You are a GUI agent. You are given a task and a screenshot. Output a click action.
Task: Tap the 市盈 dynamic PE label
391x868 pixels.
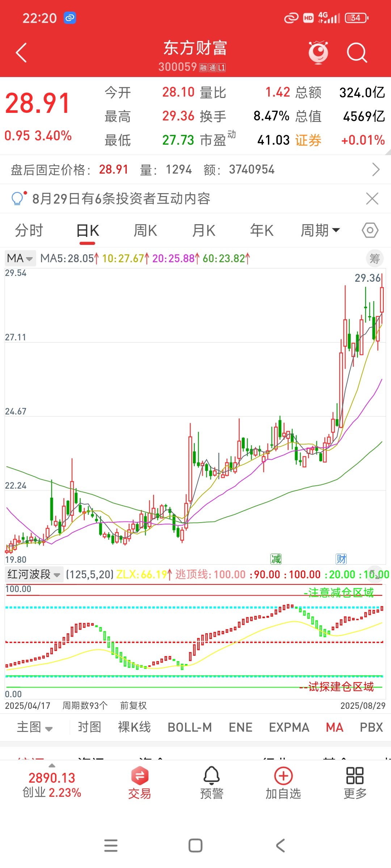point(218,139)
